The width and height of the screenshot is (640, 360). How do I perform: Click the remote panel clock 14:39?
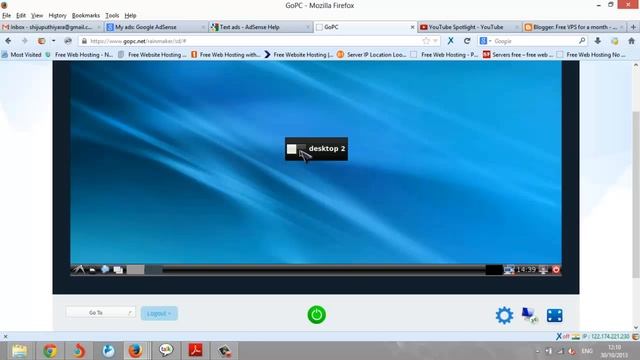526,269
